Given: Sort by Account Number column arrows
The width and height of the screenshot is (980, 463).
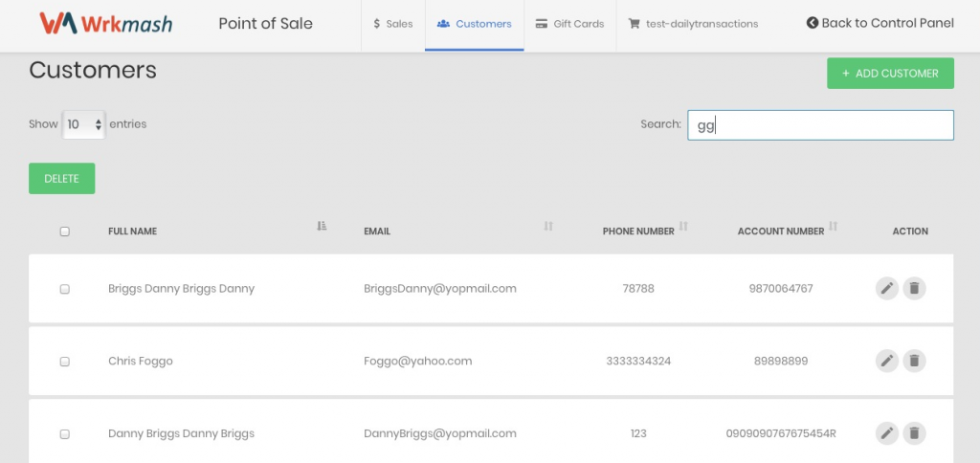Looking at the screenshot, I should [x=833, y=227].
